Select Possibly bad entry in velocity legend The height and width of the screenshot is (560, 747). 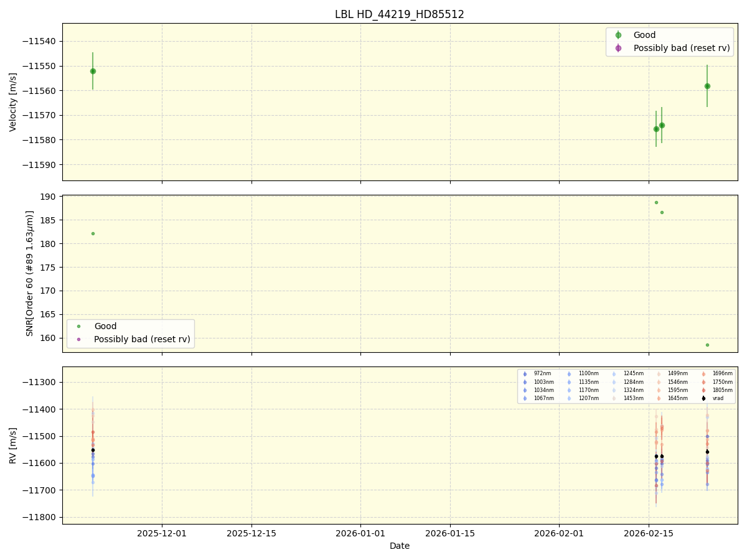pyautogui.click(x=682, y=48)
